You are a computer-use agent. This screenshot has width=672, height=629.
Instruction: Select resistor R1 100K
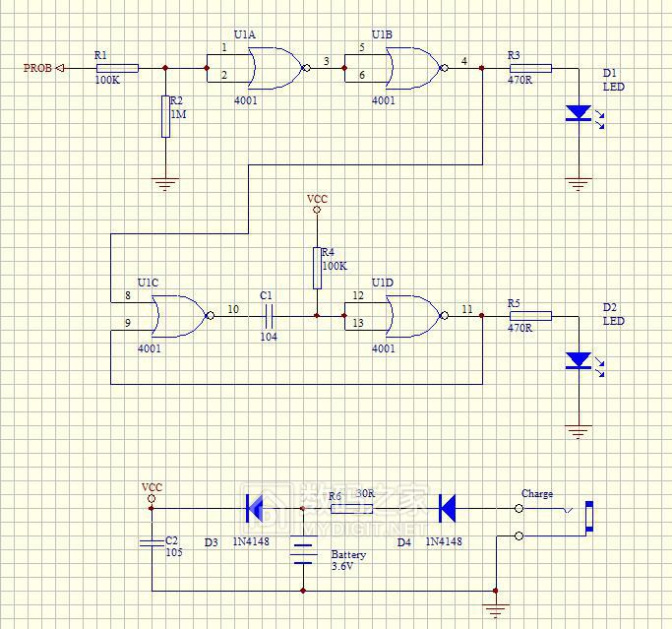[117, 68]
